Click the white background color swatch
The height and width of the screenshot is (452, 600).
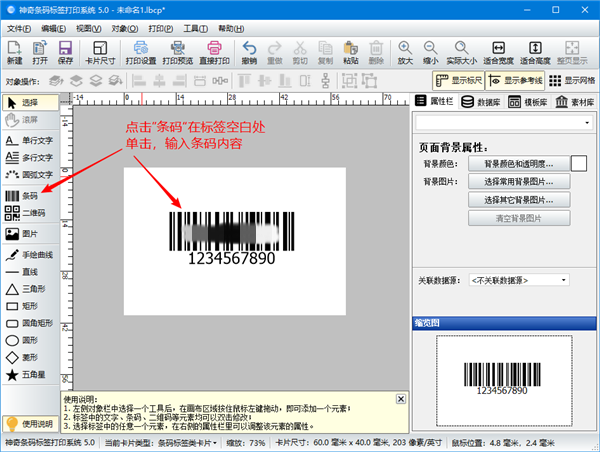coord(579,162)
